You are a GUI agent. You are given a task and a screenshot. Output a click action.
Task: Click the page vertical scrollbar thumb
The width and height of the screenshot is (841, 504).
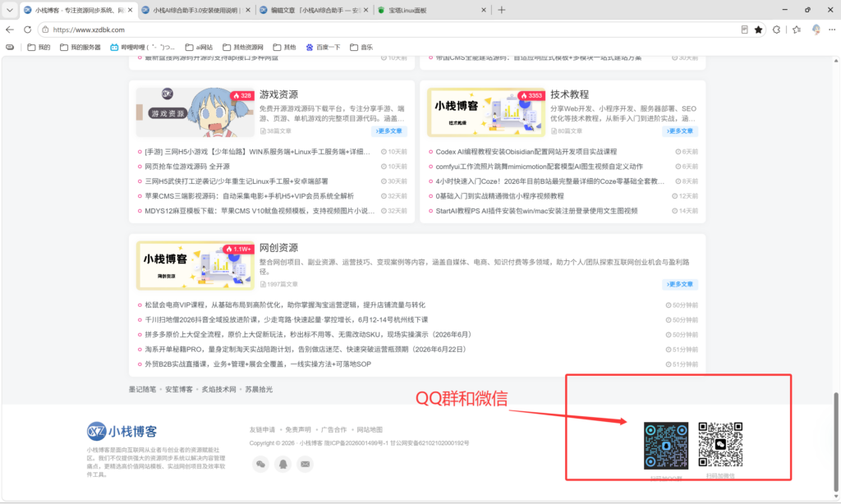(836, 441)
